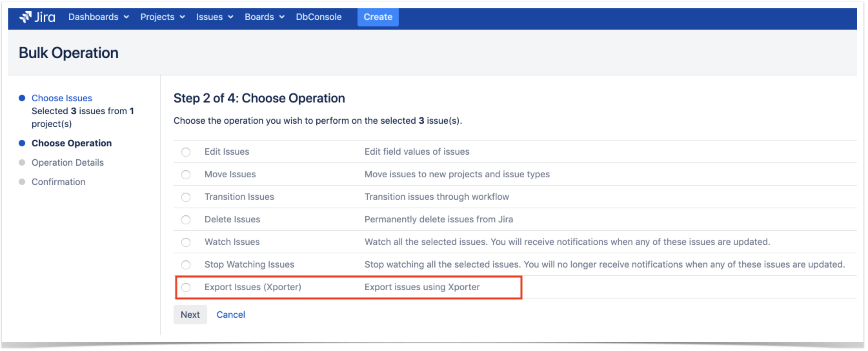868x351 pixels.
Task: Open the DbConsole menu item
Action: pyautogui.click(x=319, y=17)
